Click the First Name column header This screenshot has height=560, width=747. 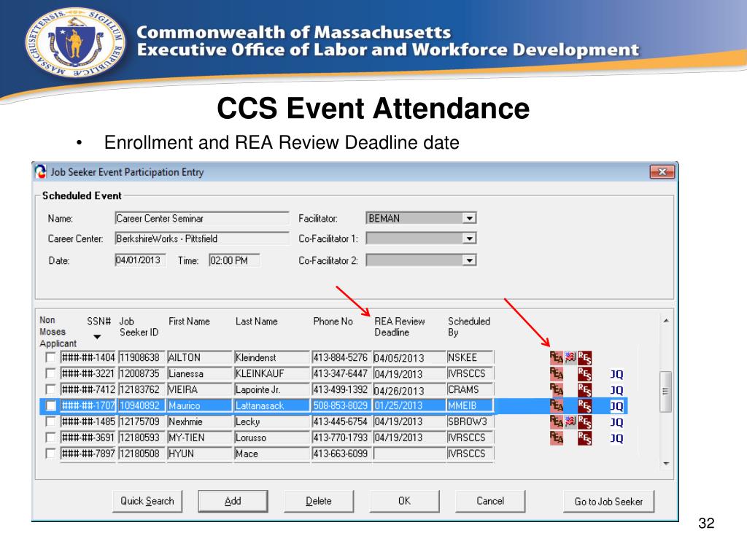coord(189,322)
